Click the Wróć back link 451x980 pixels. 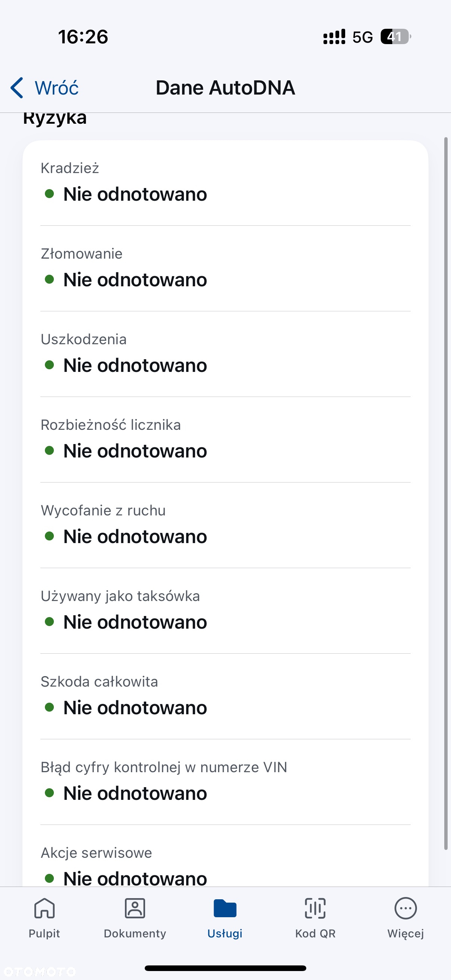tap(57, 88)
